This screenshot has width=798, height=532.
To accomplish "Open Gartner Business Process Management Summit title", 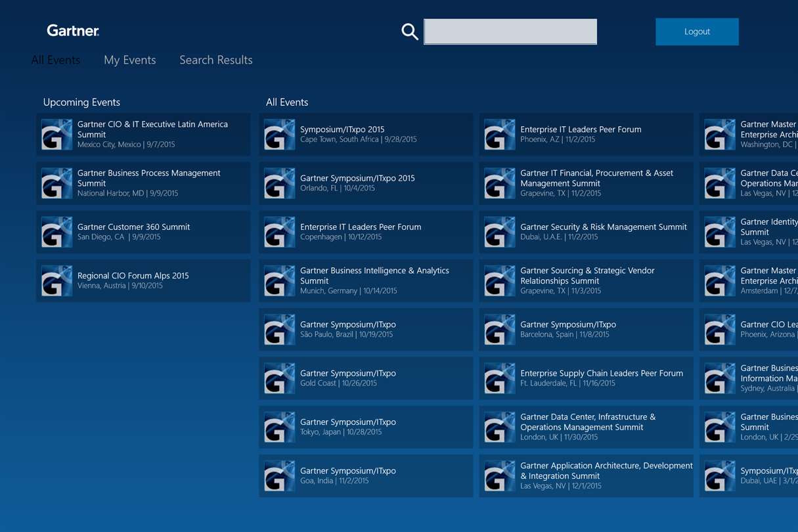I will (149, 178).
